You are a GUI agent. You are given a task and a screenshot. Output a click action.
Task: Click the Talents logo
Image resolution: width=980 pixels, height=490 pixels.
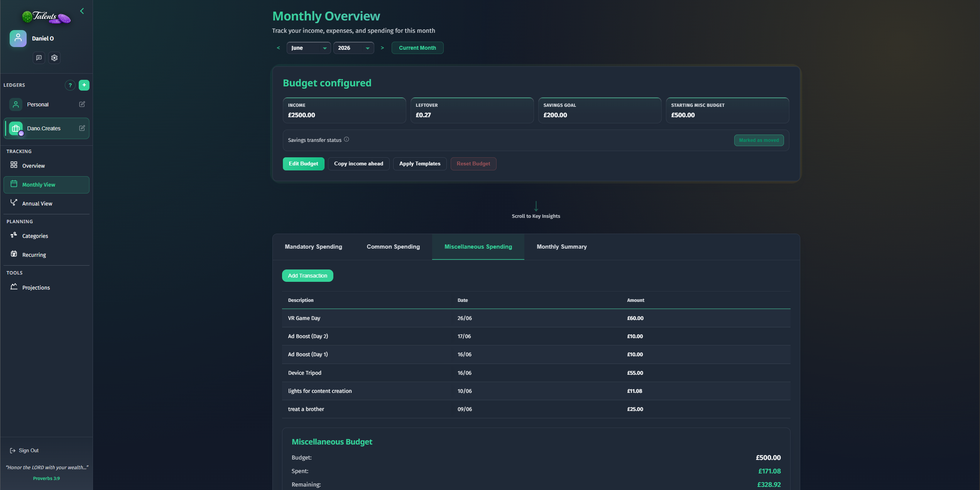pyautogui.click(x=46, y=17)
